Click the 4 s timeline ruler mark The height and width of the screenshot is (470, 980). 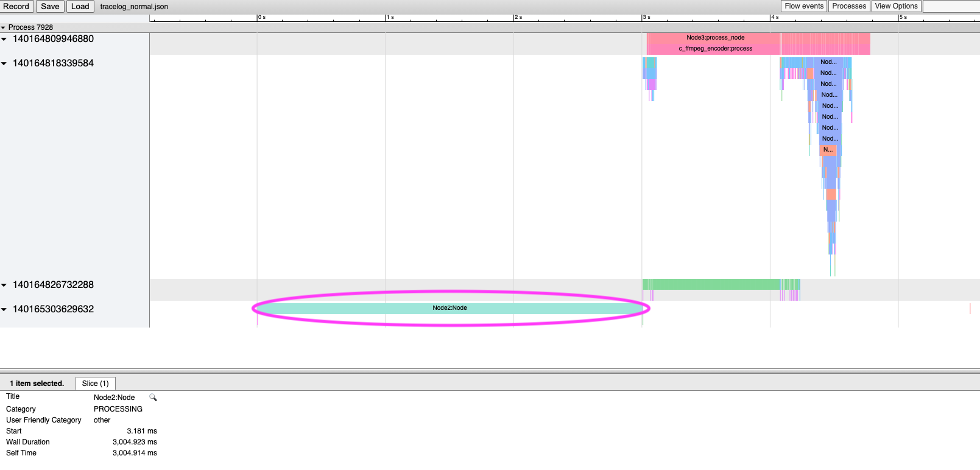tap(775, 18)
